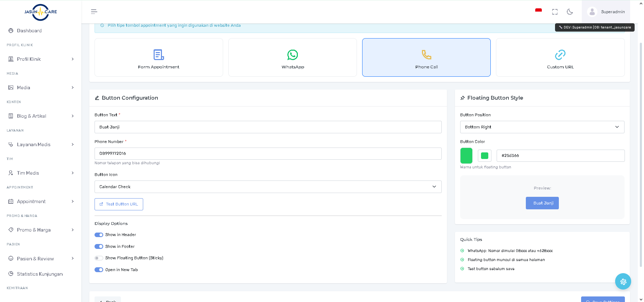Choose the Custom URL appointment type

560,58
